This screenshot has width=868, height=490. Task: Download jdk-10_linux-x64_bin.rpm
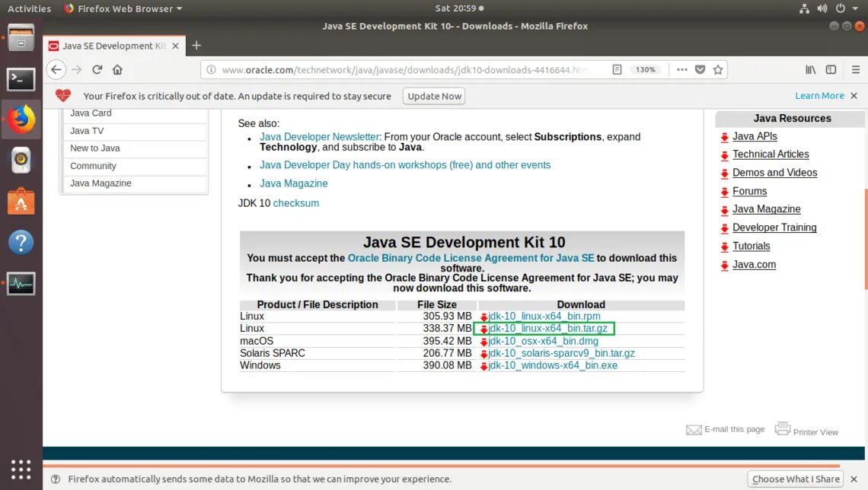pyautogui.click(x=544, y=317)
